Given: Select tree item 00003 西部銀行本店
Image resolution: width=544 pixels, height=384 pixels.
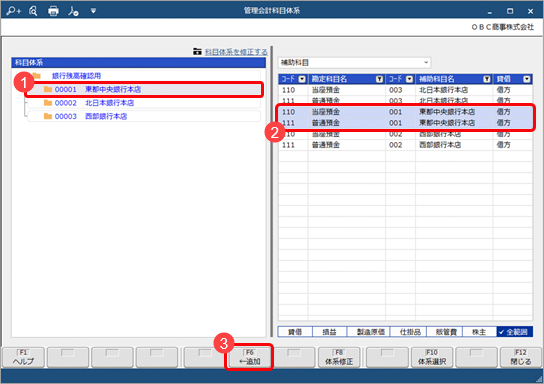Looking at the screenshot, I should click(x=144, y=116).
